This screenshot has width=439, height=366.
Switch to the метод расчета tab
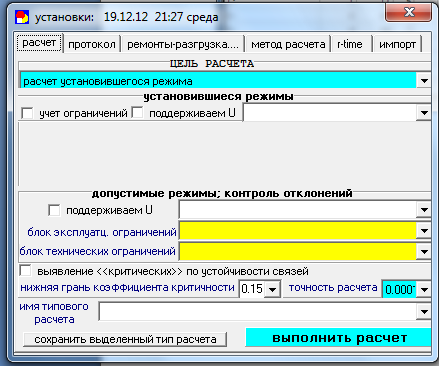288,44
